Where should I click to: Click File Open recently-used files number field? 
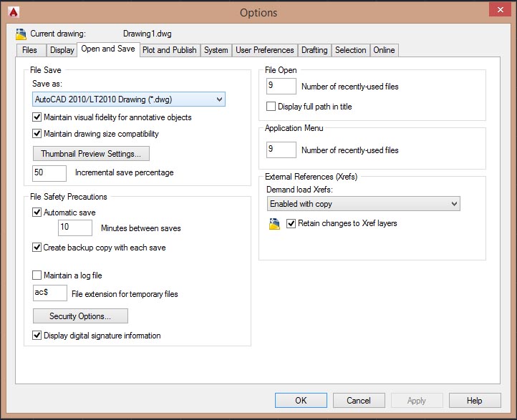coord(281,86)
